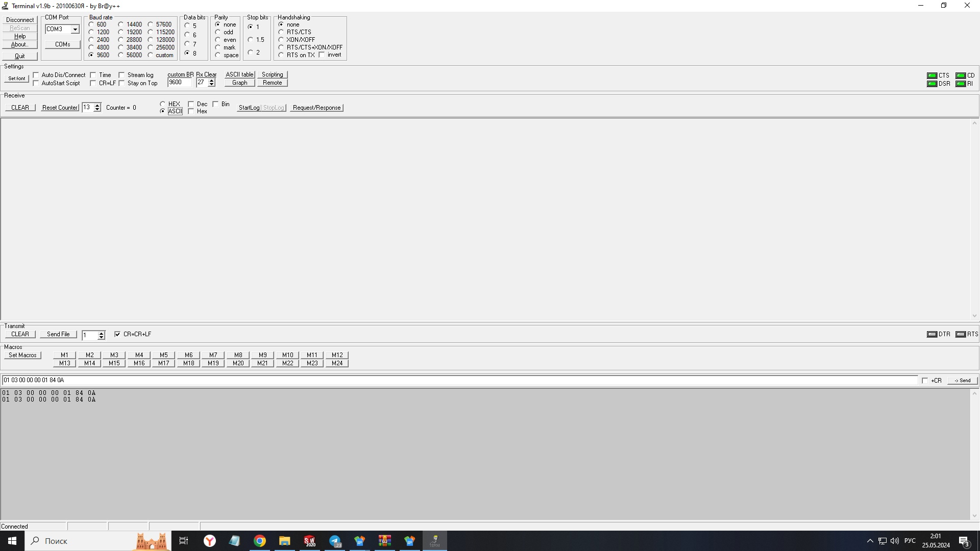Screen dimensions: 980x551
Task: Increment the receive counter stepper
Action: (97, 106)
